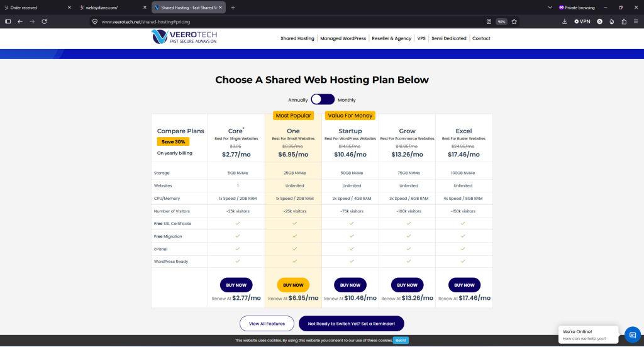Switch to the Order received tab

point(36,8)
